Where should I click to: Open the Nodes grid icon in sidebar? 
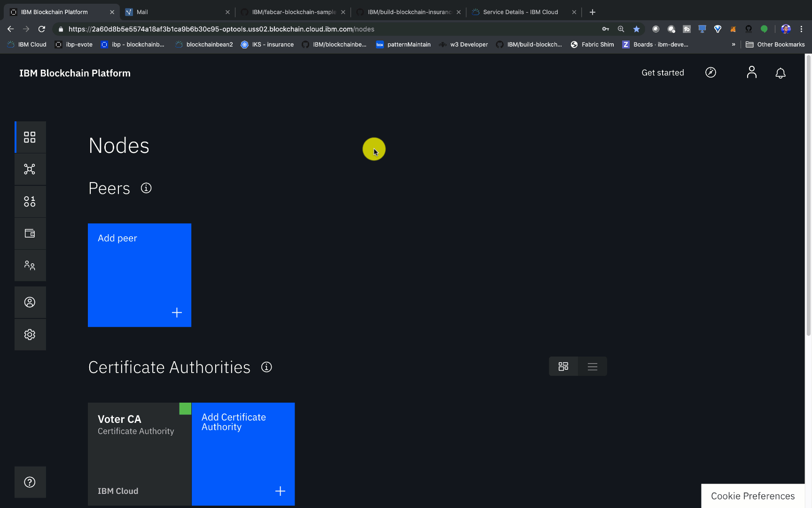click(30, 137)
